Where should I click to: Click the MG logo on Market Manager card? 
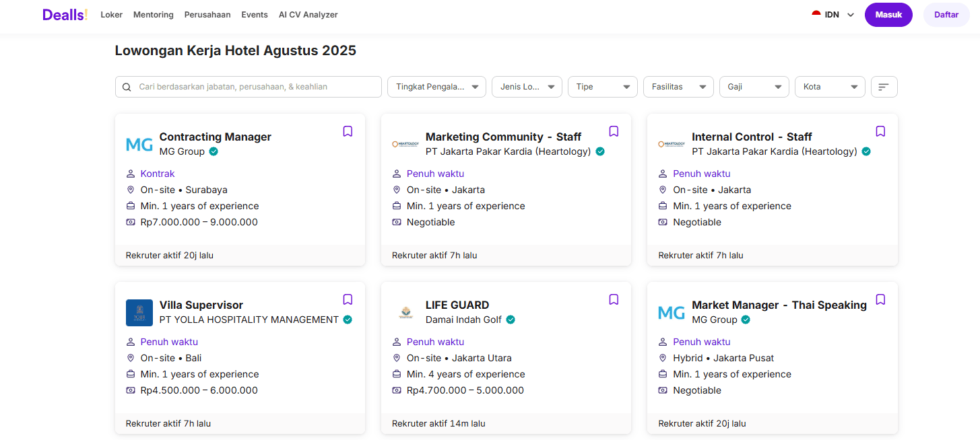[x=672, y=312]
